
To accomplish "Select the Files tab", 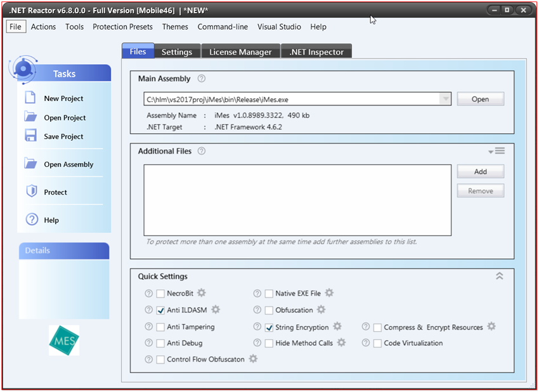I will coord(138,51).
